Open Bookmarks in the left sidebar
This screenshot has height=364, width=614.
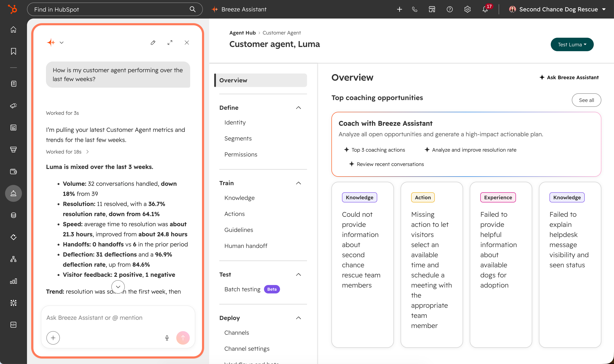point(13,51)
